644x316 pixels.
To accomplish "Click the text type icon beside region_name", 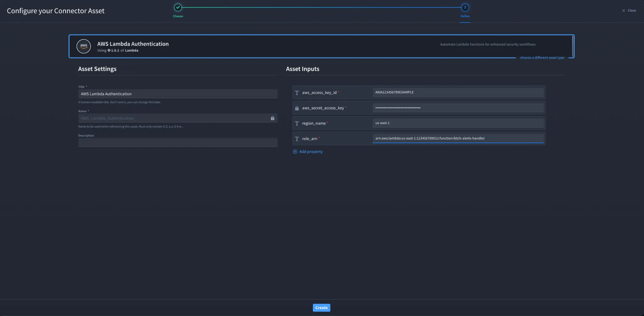I will 297,123.
